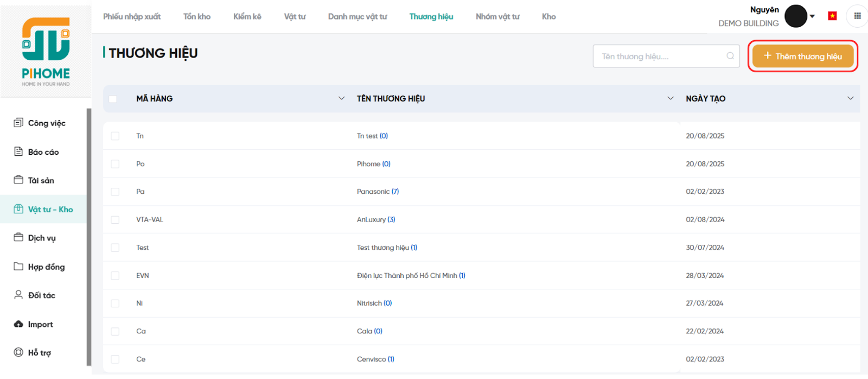Click the Thêm thương hiệu button
The width and height of the screenshot is (868, 379).
[802, 56]
